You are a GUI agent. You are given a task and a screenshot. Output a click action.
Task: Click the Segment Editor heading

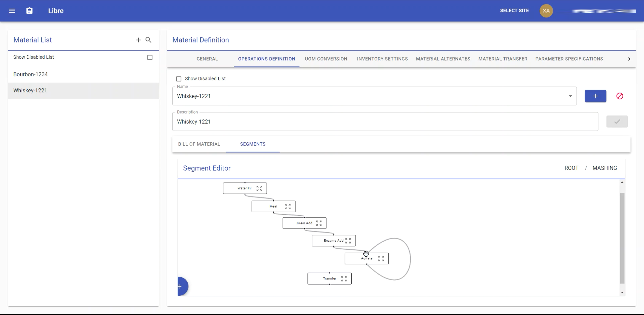coord(207,168)
